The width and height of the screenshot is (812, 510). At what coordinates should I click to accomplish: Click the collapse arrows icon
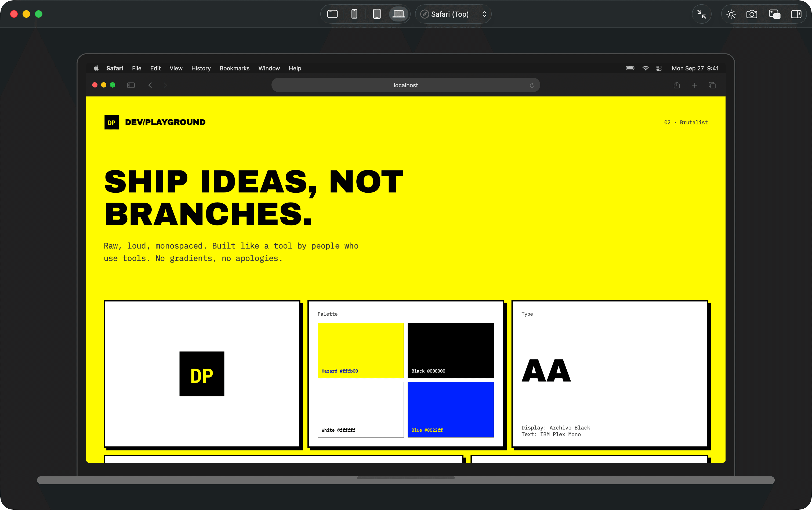pyautogui.click(x=701, y=14)
